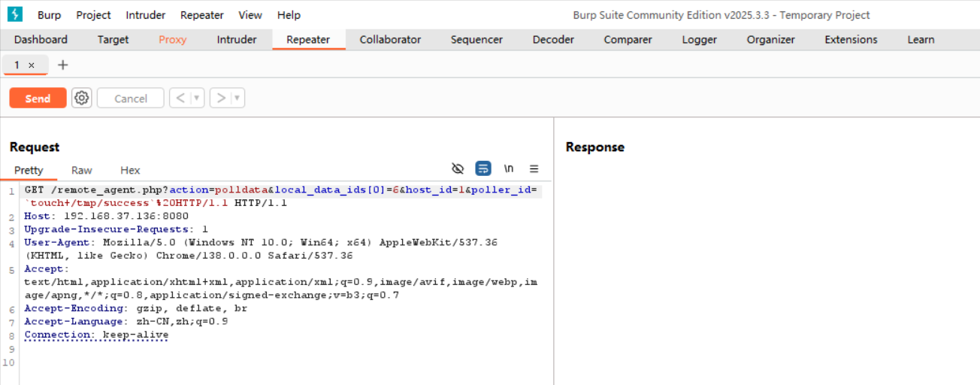Switch to the Target tab

(x=113, y=40)
